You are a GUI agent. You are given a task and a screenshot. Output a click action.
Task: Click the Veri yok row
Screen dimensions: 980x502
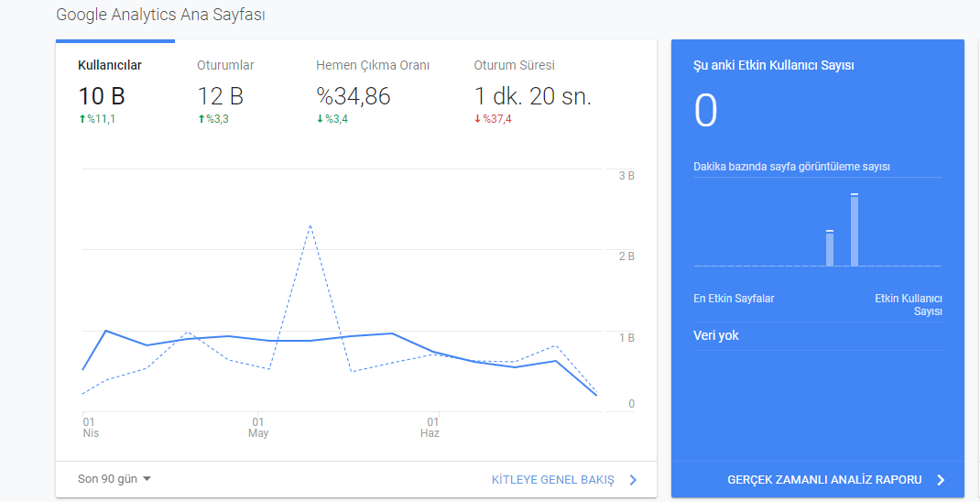pos(818,335)
